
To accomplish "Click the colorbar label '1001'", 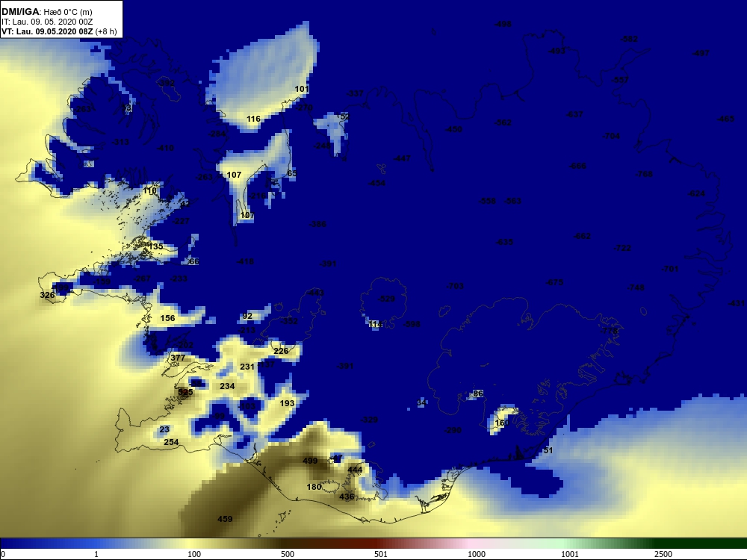I will (570, 554).
